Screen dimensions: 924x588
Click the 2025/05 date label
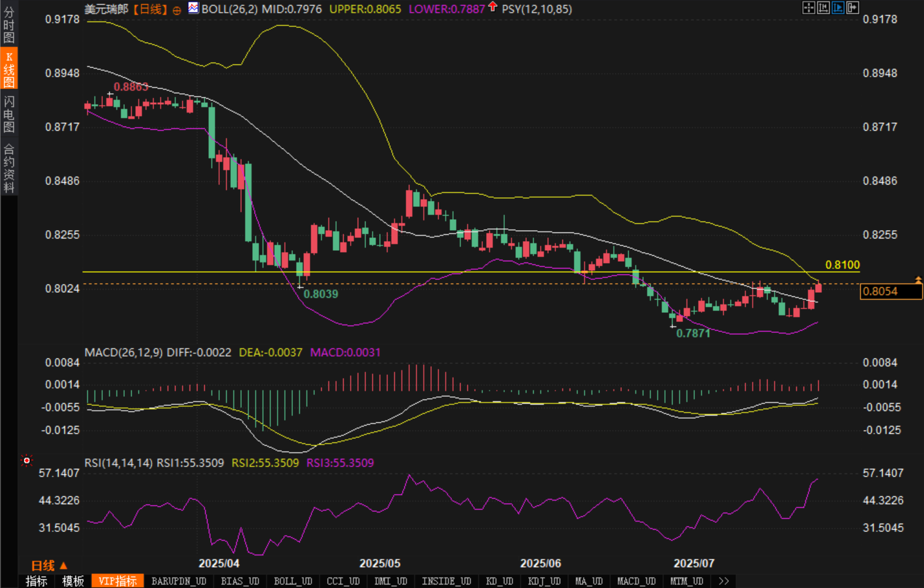click(x=380, y=564)
